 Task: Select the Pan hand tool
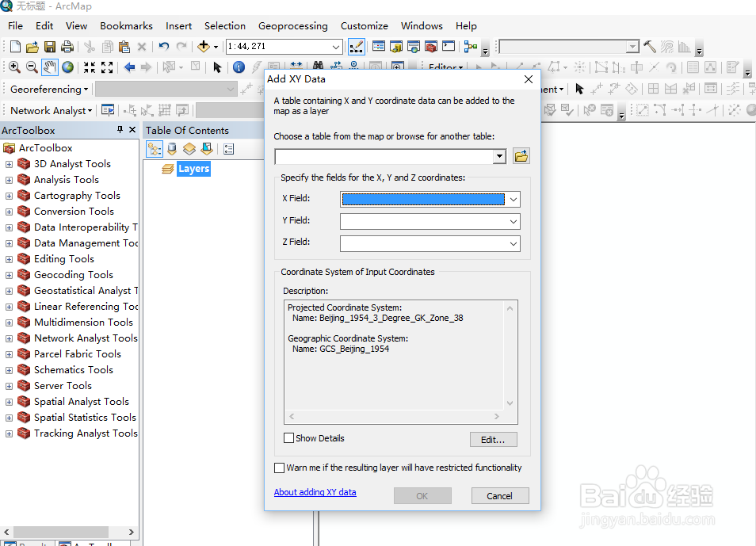point(50,67)
